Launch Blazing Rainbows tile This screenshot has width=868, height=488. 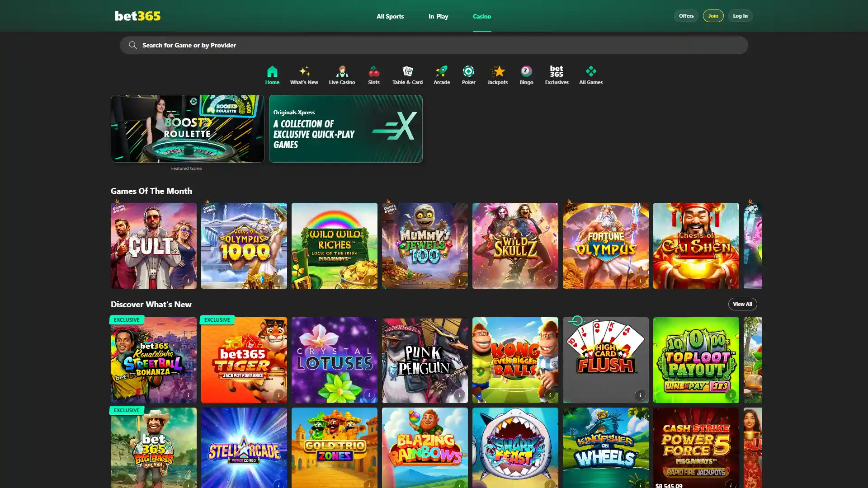point(425,448)
